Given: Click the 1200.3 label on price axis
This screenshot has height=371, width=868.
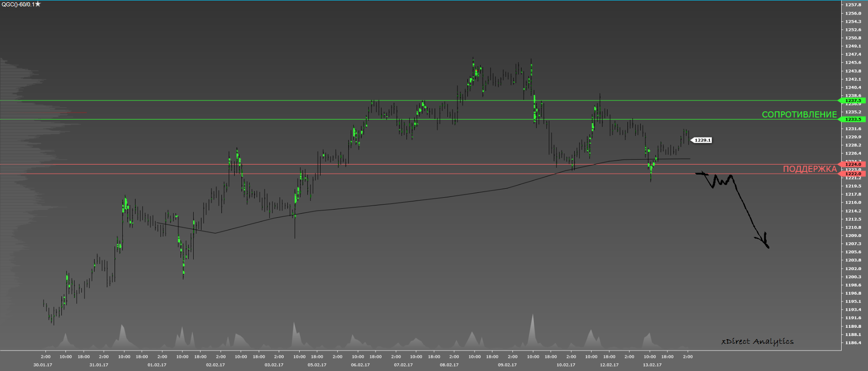Looking at the screenshot, I should (x=853, y=277).
